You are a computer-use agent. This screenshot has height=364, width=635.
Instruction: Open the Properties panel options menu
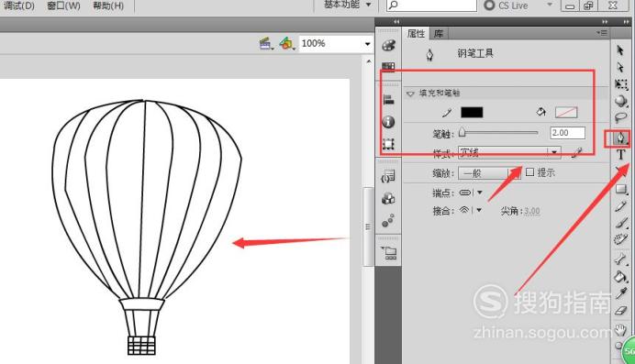point(602,33)
